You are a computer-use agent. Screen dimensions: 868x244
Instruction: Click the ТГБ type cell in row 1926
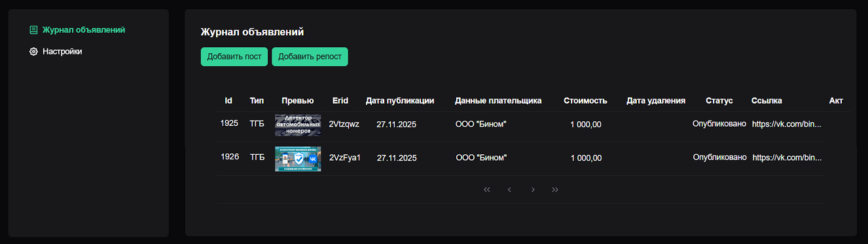tap(258, 157)
